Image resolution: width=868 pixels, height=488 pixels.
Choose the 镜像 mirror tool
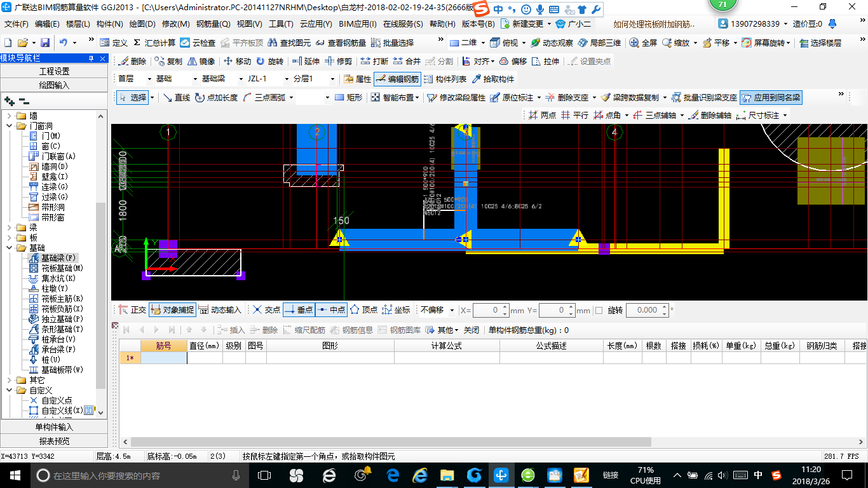pyautogui.click(x=201, y=62)
